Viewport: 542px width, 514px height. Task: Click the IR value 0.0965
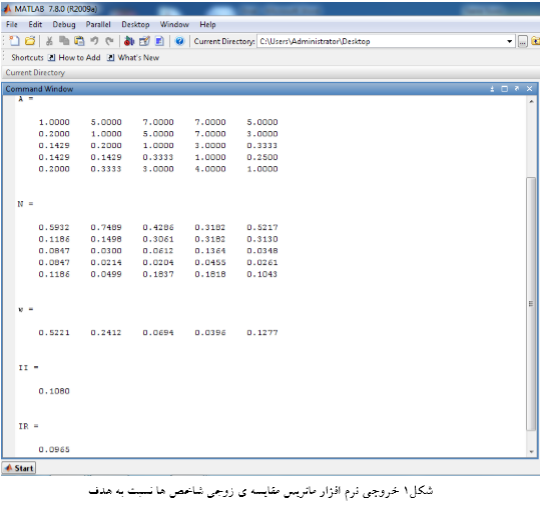click(54, 450)
